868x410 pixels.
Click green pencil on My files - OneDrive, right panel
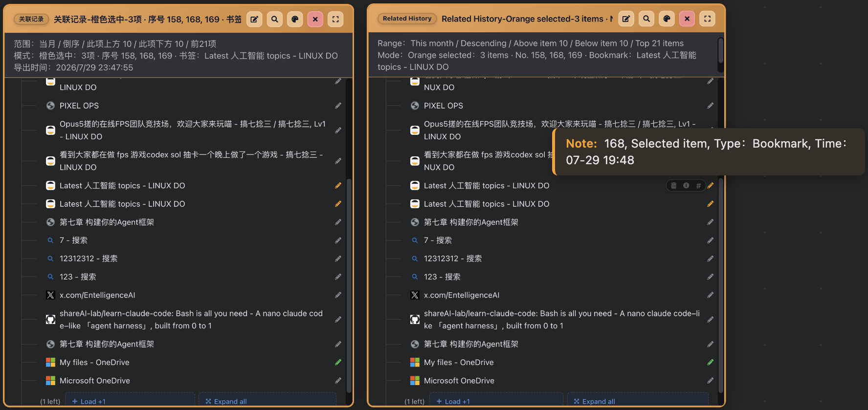pos(711,362)
